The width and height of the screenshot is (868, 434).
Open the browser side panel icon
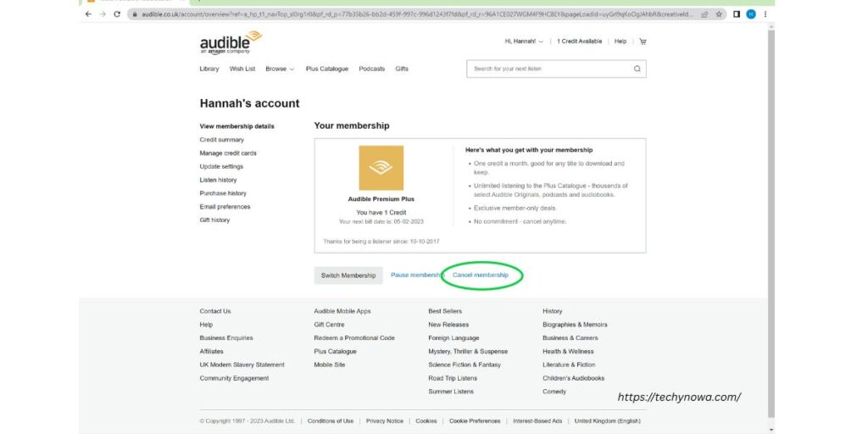point(737,14)
